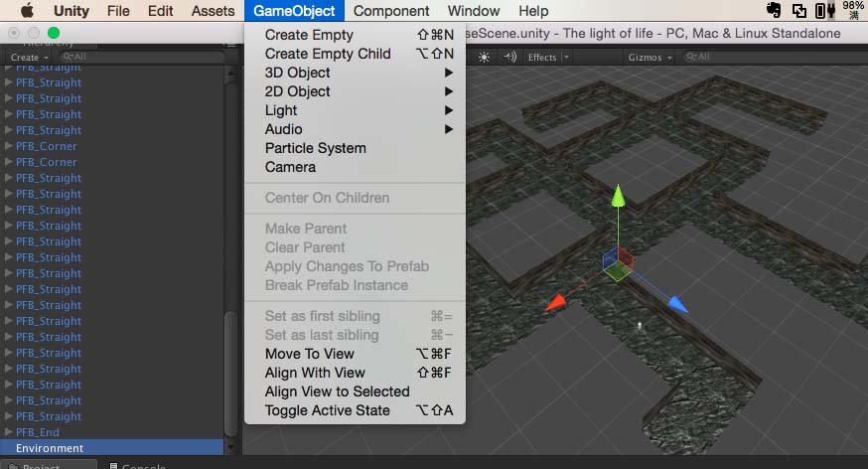Screen dimensions: 868x469
Task: Click the green Y-axis gizmo arrow
Action: (x=619, y=197)
